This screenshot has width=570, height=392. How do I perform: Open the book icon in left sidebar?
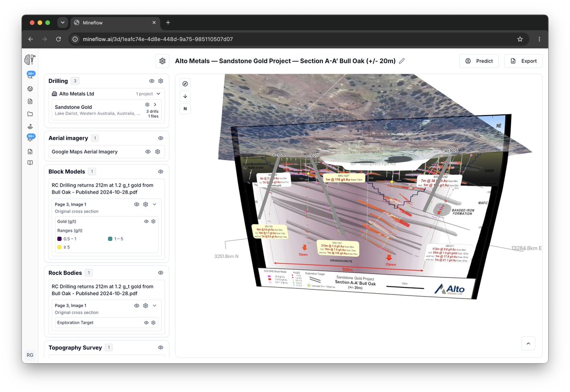coord(30,163)
